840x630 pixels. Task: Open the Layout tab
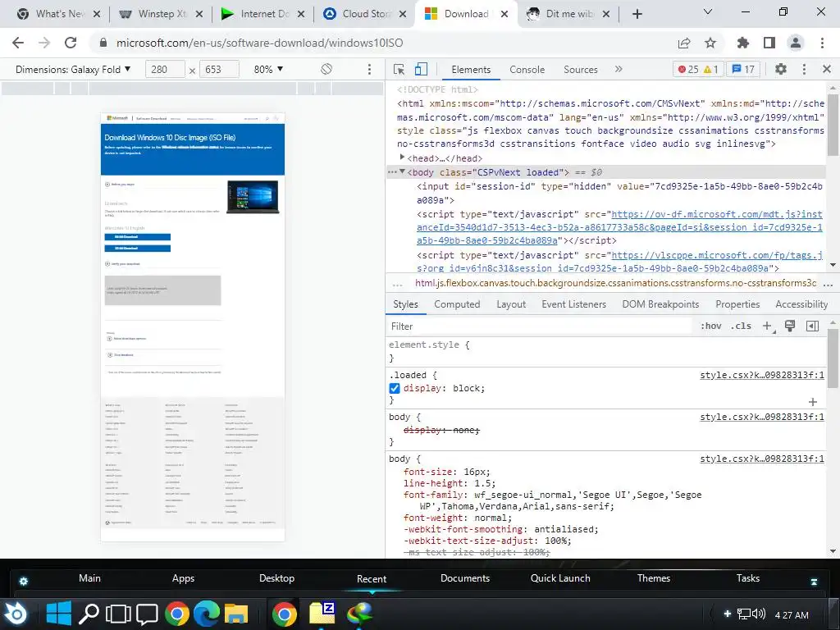pos(511,304)
